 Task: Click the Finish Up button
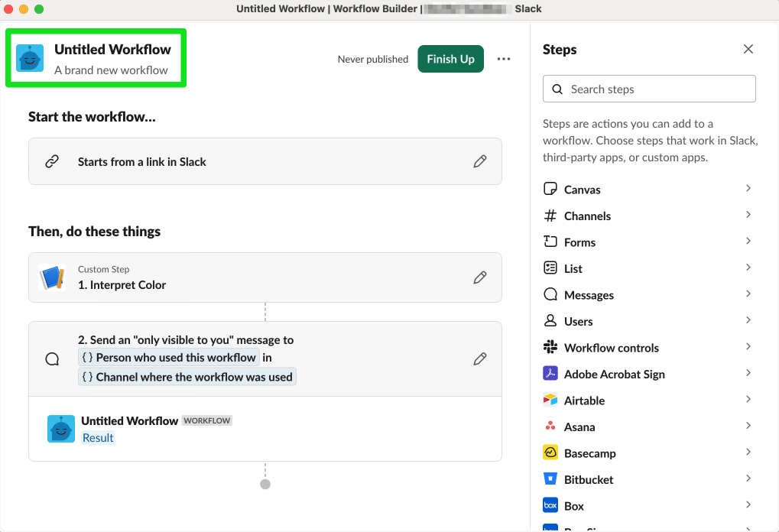pos(450,58)
